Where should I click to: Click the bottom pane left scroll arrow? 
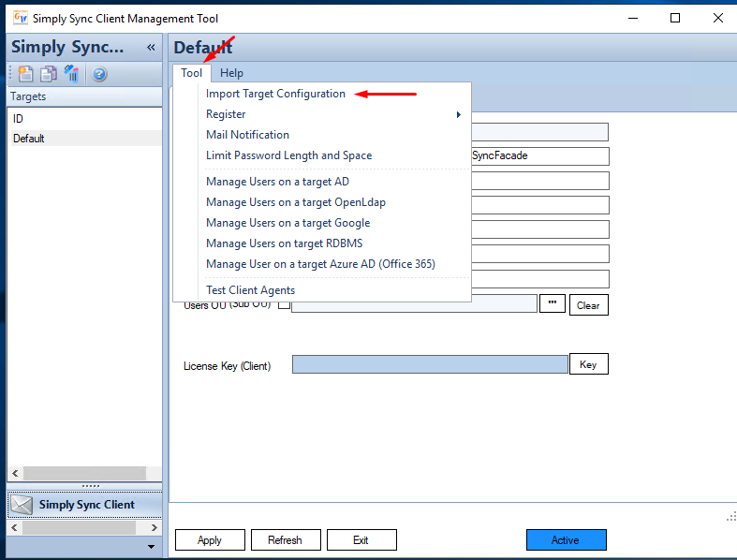pyautogui.click(x=14, y=527)
